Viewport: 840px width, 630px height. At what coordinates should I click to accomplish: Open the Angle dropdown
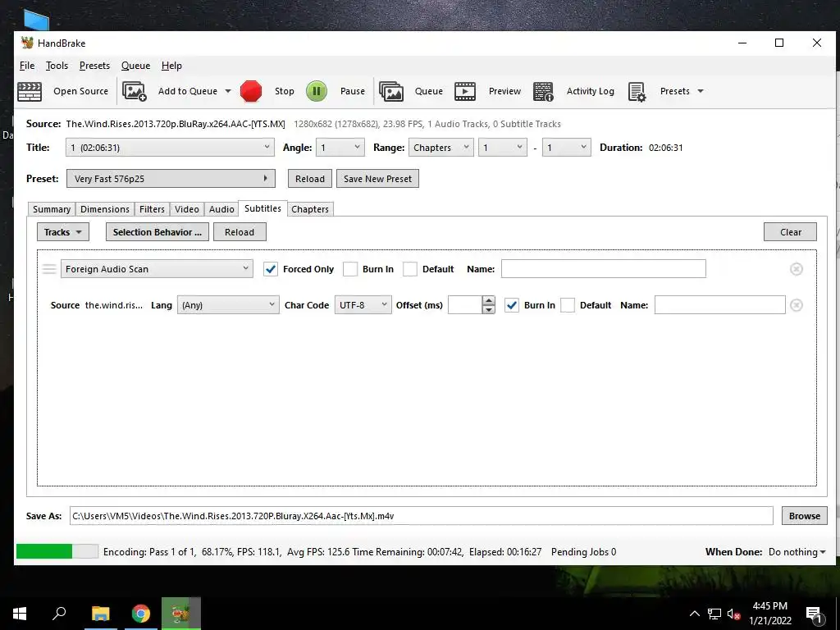click(340, 148)
